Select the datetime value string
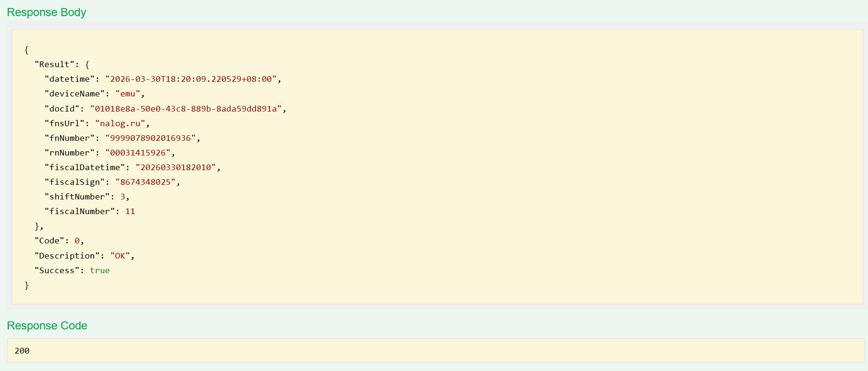 click(191, 79)
